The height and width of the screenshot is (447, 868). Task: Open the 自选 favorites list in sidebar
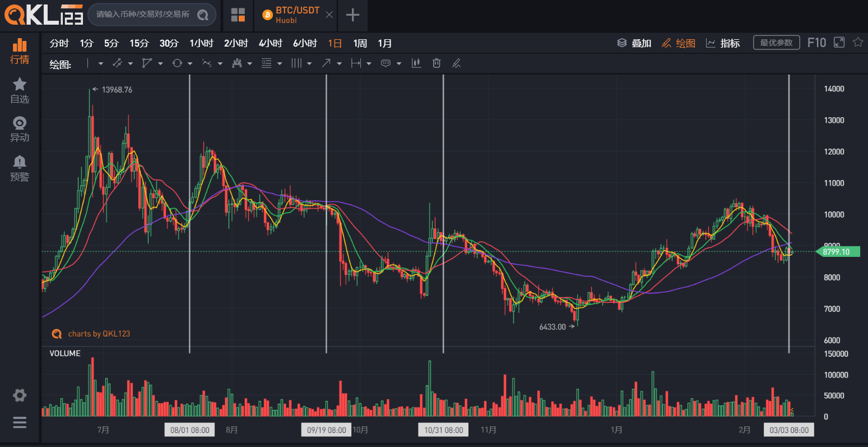[20, 90]
